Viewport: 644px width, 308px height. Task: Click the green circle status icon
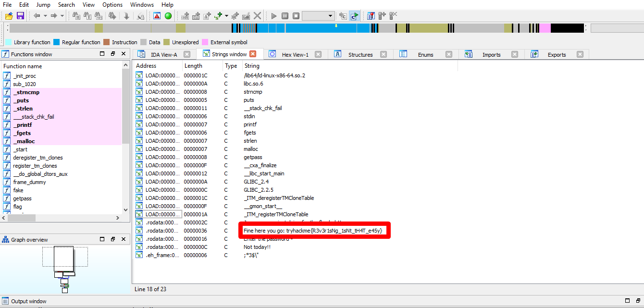[x=168, y=16]
